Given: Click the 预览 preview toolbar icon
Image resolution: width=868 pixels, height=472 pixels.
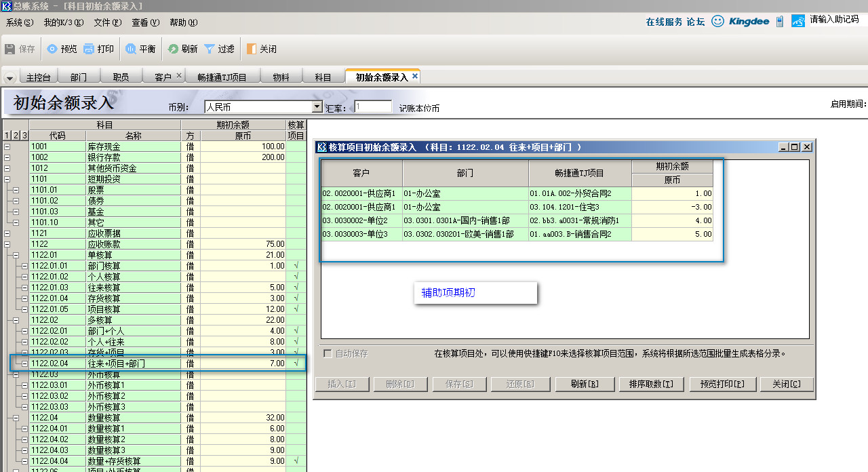Looking at the screenshot, I should coord(52,49).
